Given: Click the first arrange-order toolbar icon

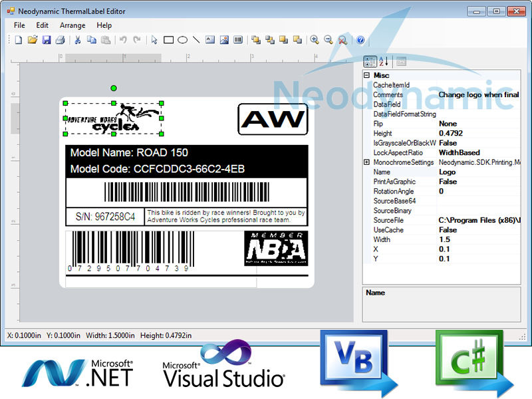Looking at the screenshot, I should click(x=256, y=40).
